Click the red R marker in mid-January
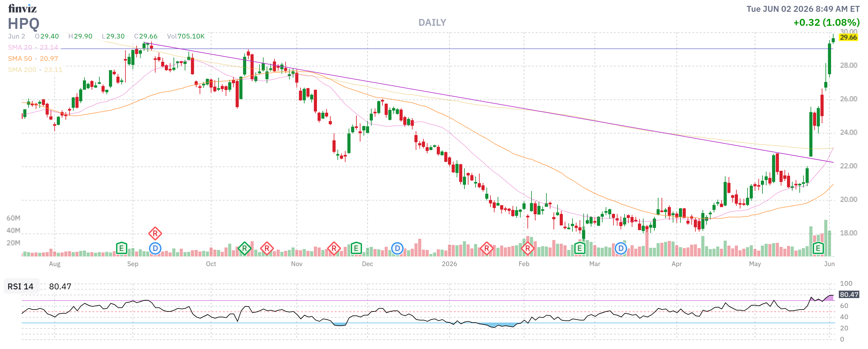868x349 pixels. [x=486, y=249]
